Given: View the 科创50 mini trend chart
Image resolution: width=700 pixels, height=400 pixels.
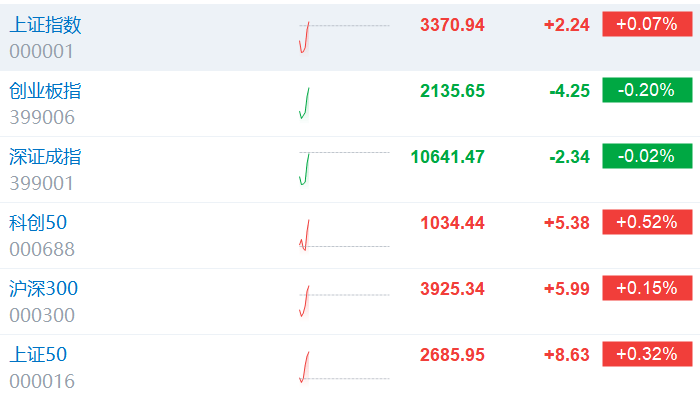Looking at the screenshot, I should tap(343, 235).
